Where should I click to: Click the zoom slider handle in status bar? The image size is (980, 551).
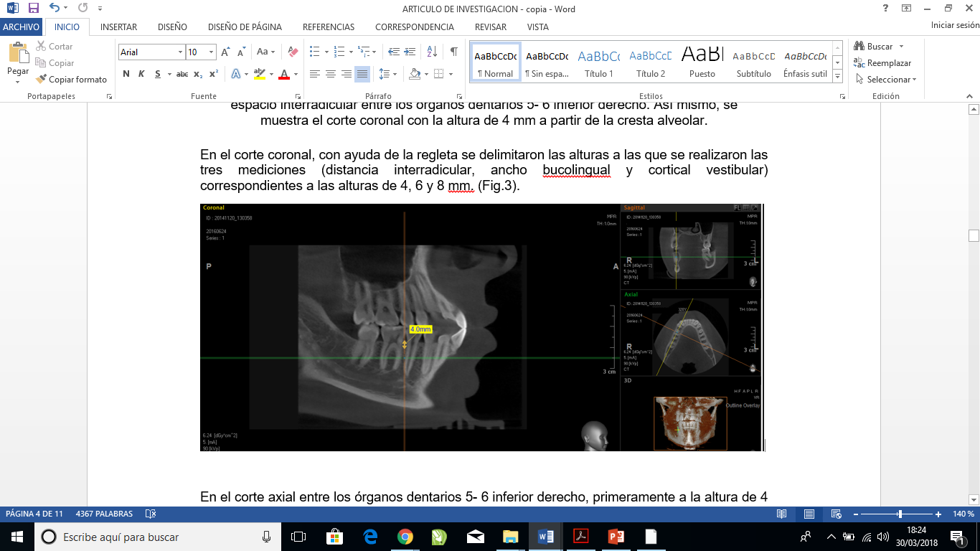900,514
